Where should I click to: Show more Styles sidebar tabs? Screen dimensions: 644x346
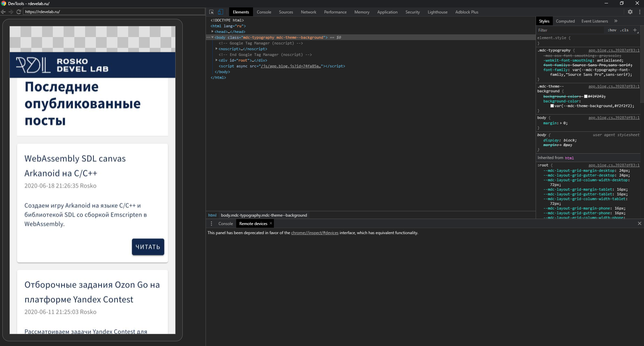pyautogui.click(x=616, y=21)
